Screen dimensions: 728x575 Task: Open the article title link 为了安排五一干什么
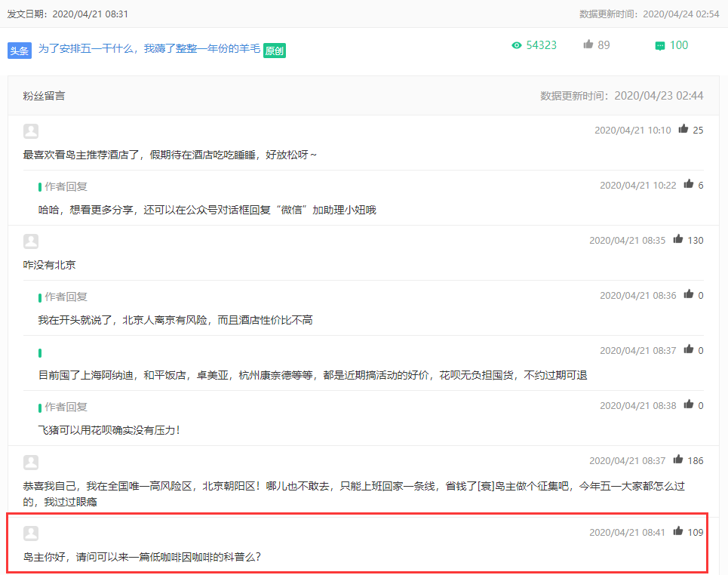click(x=149, y=48)
